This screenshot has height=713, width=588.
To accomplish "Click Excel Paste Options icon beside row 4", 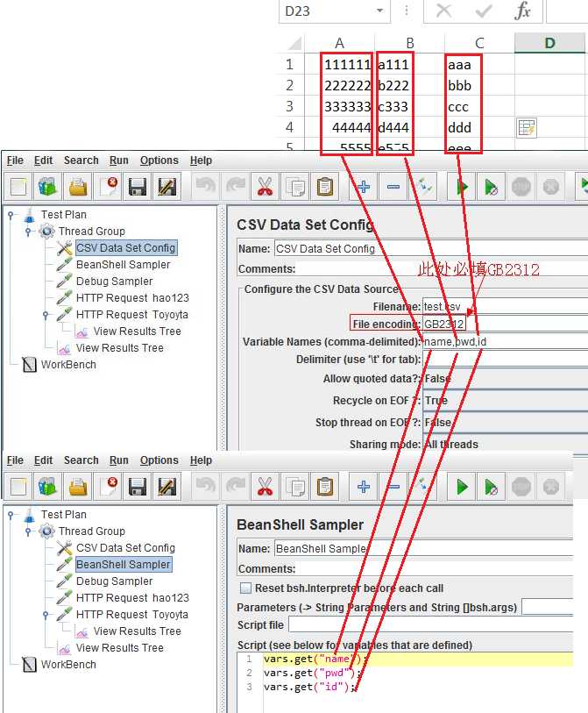I will point(527,128).
